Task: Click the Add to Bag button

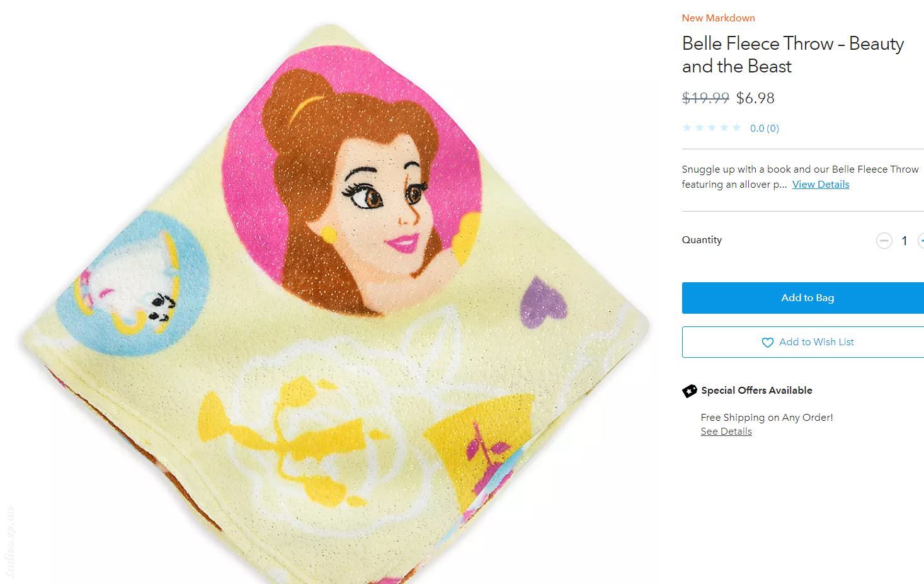Action: (x=803, y=298)
